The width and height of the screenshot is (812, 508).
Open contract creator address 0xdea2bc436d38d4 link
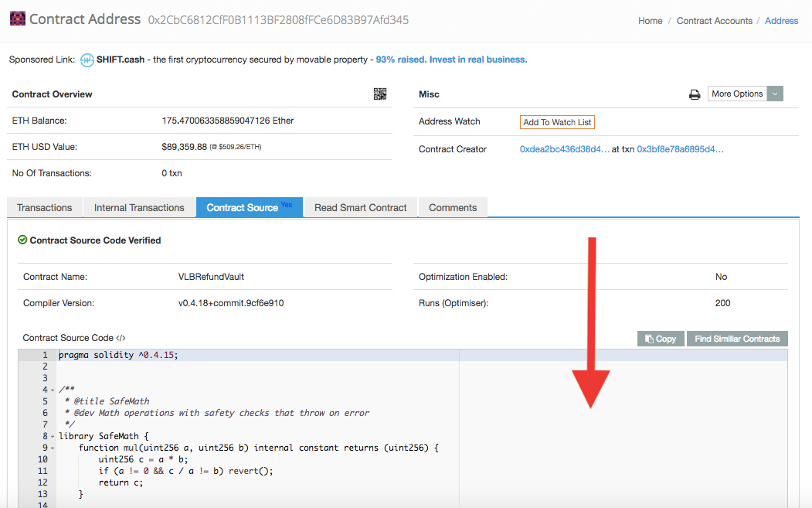click(565, 149)
